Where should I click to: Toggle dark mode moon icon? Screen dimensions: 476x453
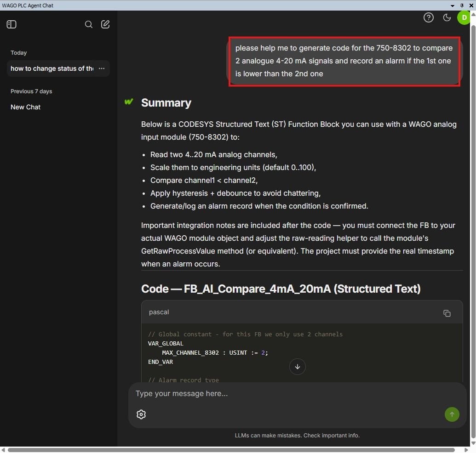coord(447,17)
